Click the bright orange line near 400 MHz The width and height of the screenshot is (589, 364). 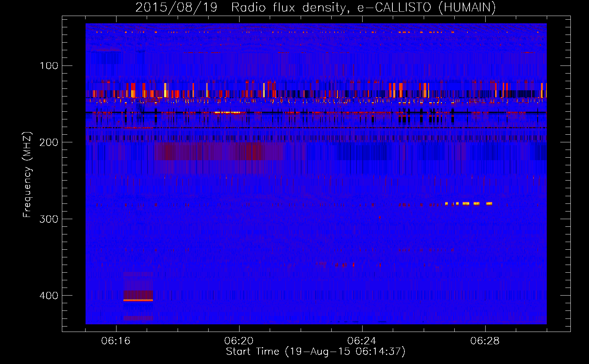point(138,300)
